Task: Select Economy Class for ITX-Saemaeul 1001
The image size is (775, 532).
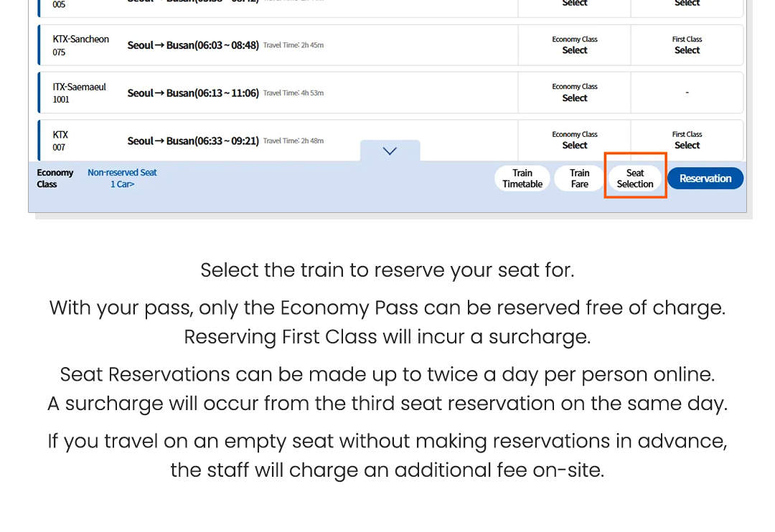Action: click(574, 98)
